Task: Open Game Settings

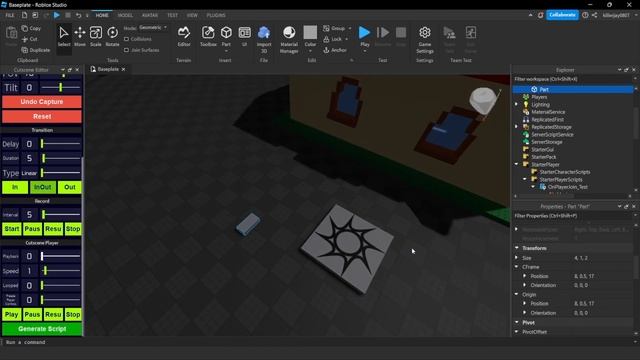Action: [425, 39]
